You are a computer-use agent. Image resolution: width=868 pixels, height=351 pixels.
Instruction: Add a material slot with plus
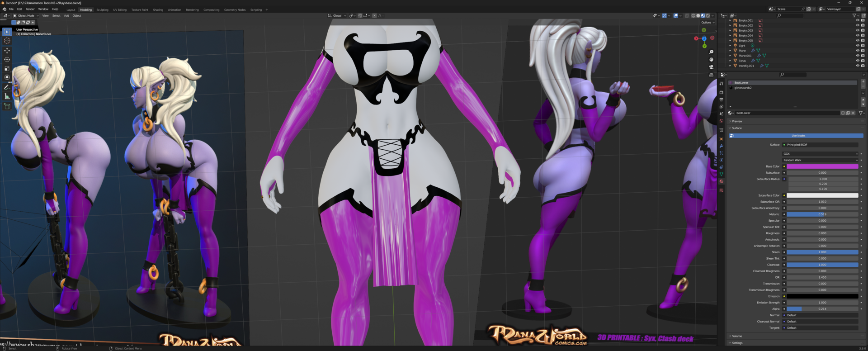point(863,82)
